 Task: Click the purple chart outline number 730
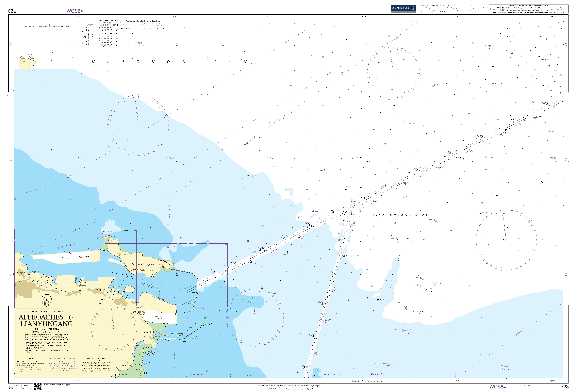(134, 230)
